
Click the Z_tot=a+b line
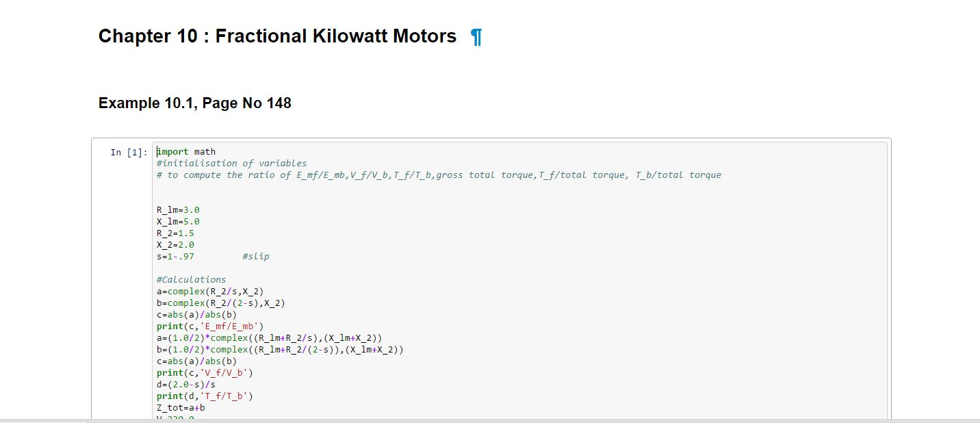click(181, 408)
